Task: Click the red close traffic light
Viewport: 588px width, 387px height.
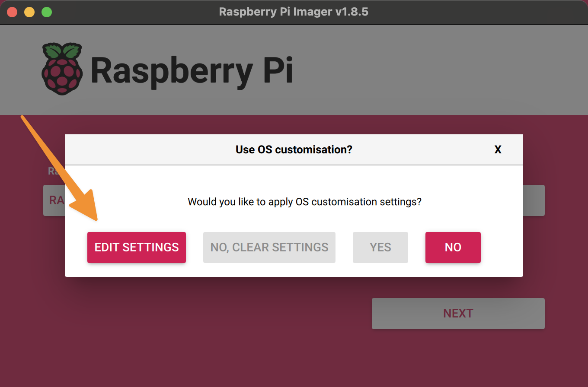Action: tap(12, 12)
